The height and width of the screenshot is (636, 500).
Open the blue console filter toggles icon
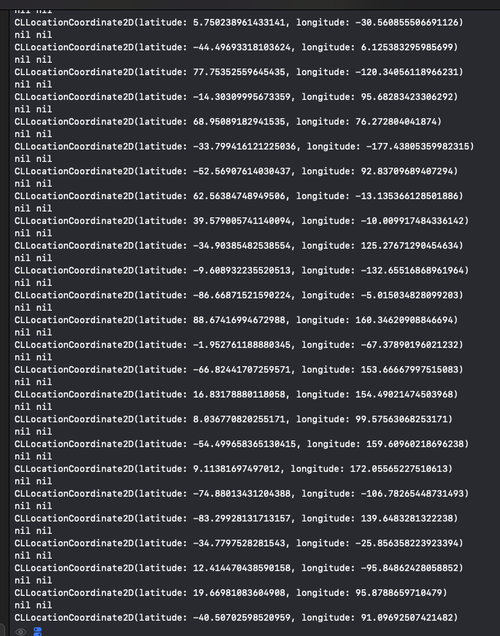pyautogui.click(x=37, y=632)
